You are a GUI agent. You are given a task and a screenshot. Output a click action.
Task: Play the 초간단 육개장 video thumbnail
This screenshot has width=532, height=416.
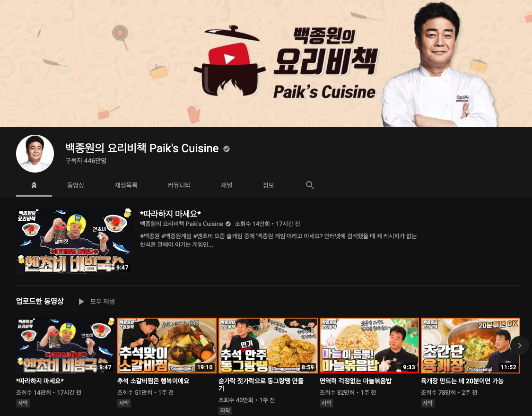470,346
